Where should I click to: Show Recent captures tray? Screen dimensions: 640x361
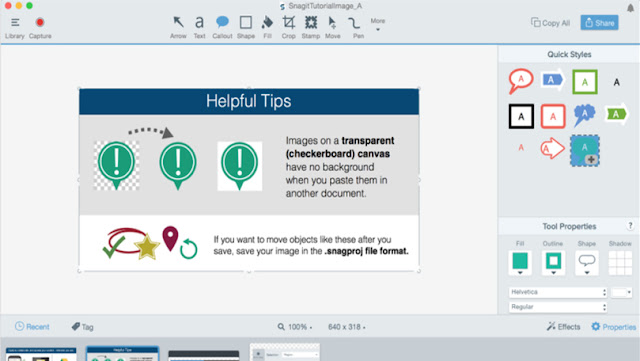32,327
